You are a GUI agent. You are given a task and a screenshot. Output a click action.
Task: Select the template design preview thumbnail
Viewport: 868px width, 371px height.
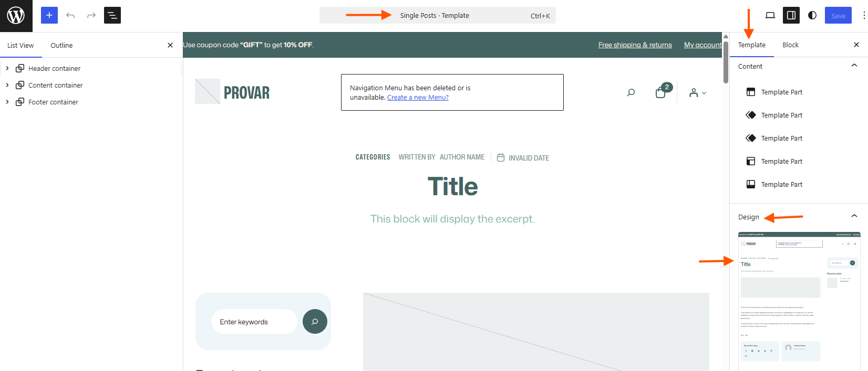[799, 301]
